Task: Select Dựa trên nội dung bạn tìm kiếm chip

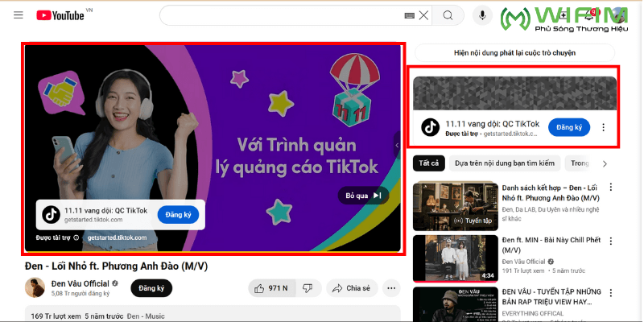Action: click(505, 163)
